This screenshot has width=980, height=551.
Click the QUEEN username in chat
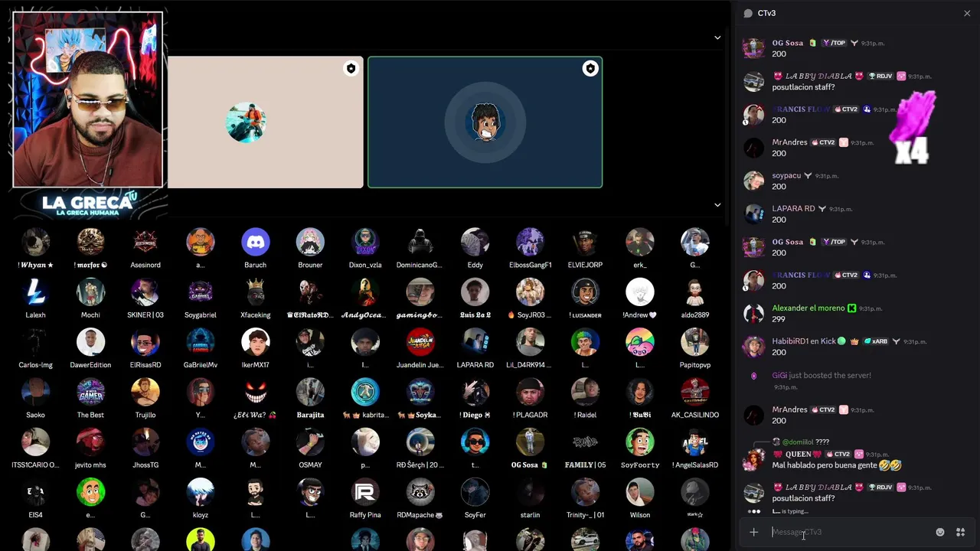799,454
